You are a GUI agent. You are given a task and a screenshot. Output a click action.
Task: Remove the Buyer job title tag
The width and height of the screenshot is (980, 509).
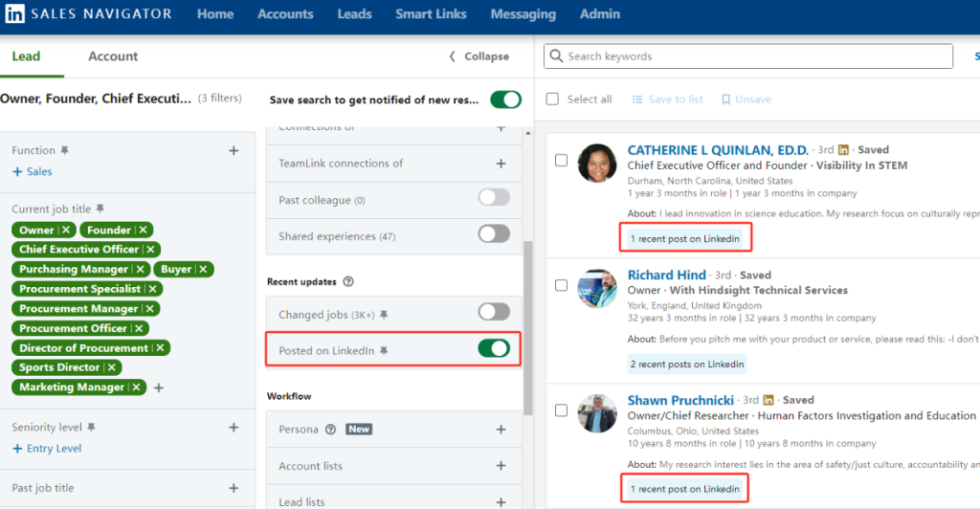[x=203, y=269]
